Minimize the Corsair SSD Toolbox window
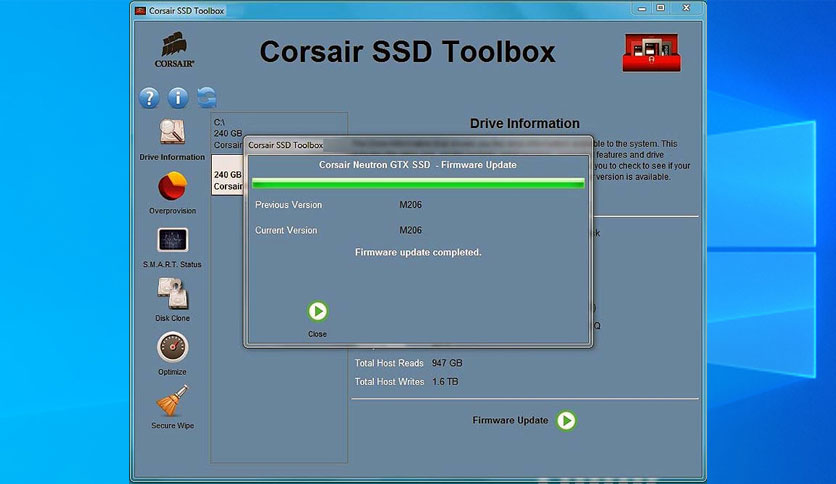 coord(642,9)
